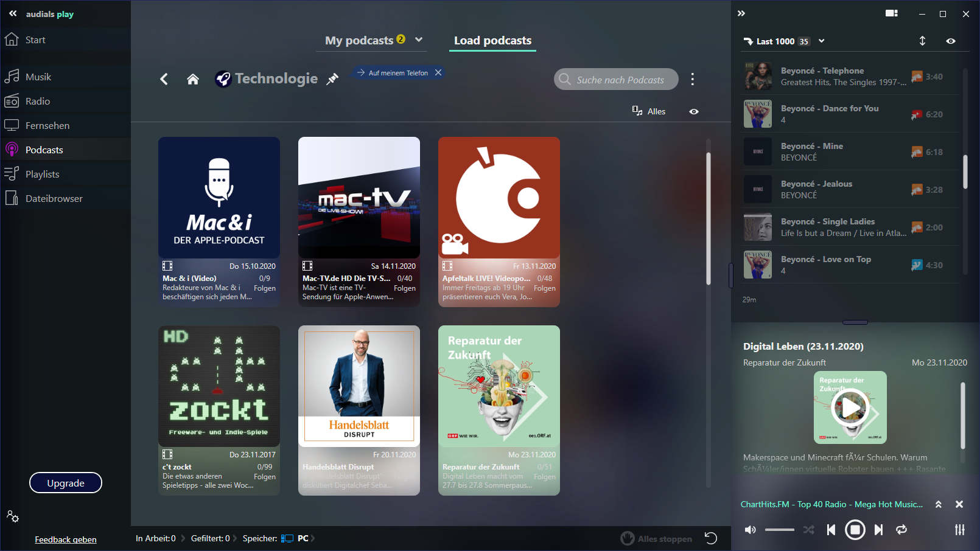980x551 pixels.
Task: Toggle shuffle playback mode
Action: click(x=808, y=530)
